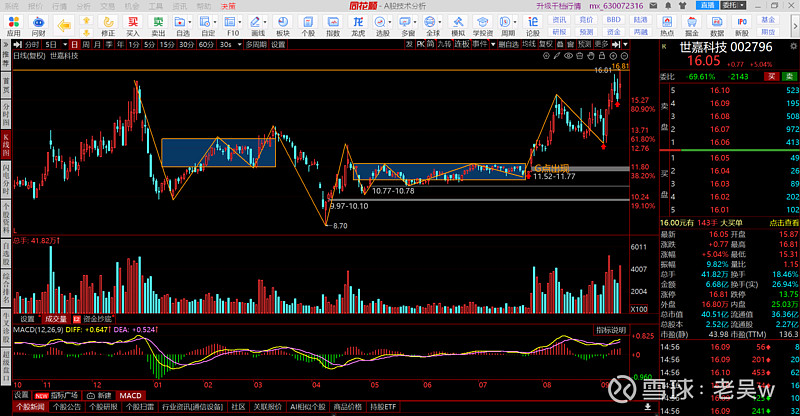The height and width of the screenshot is (416, 800).
Task: Open the 决策 menu
Action: [x=228, y=6]
